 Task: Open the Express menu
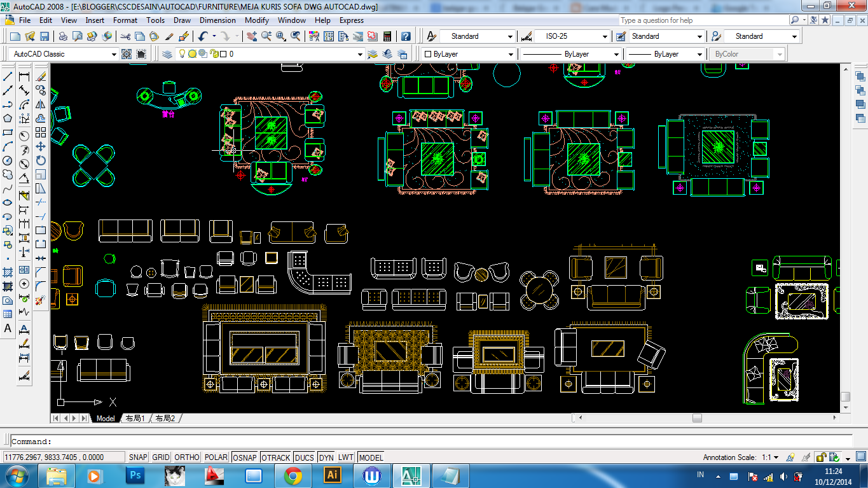pyautogui.click(x=352, y=20)
